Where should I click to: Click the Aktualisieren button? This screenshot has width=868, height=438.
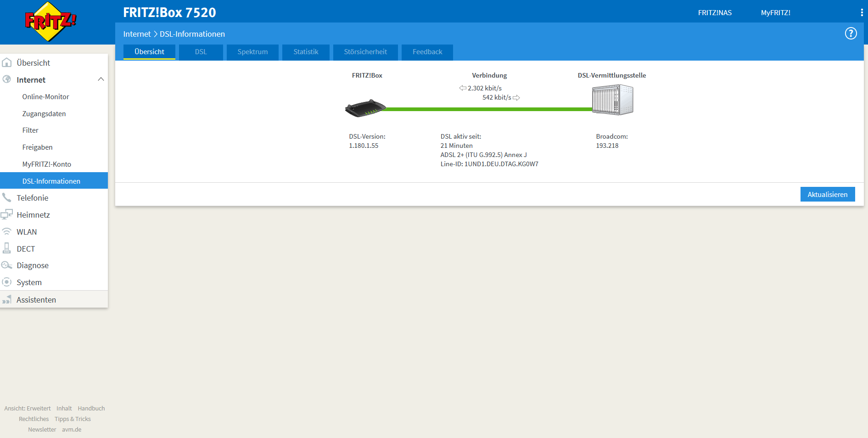[828, 194]
